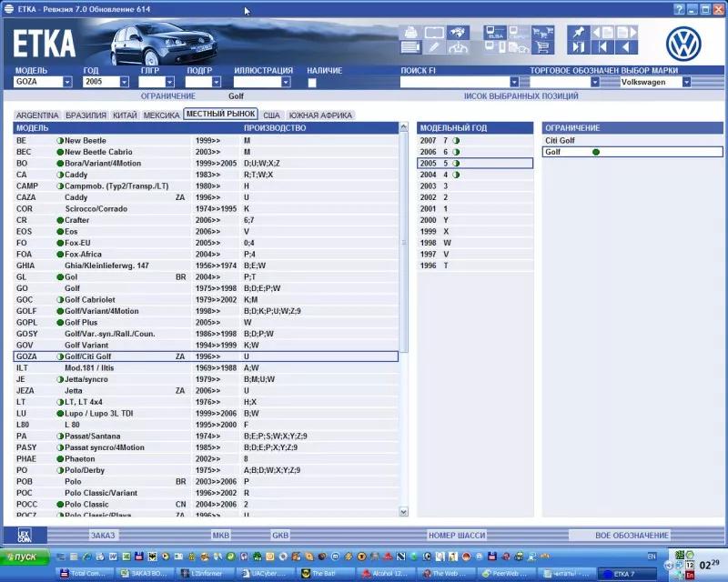Image resolution: width=728 pixels, height=582 pixels.
Task: Select model year 2004 row
Action: (475, 175)
